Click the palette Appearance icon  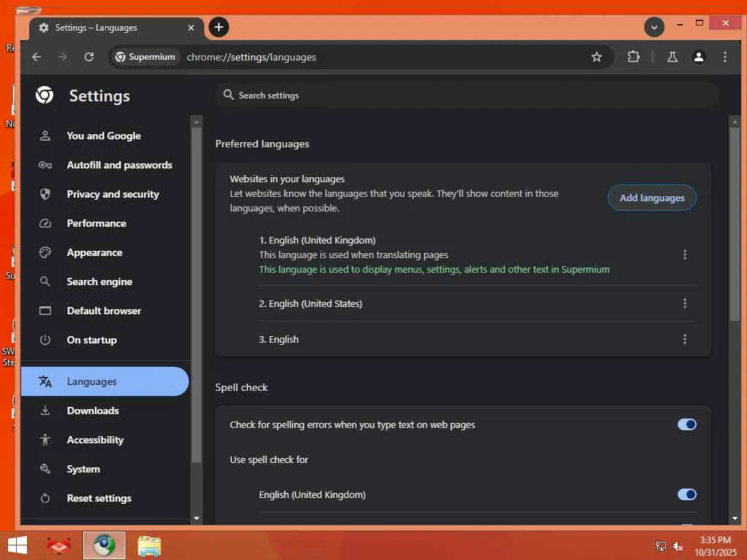(45, 252)
